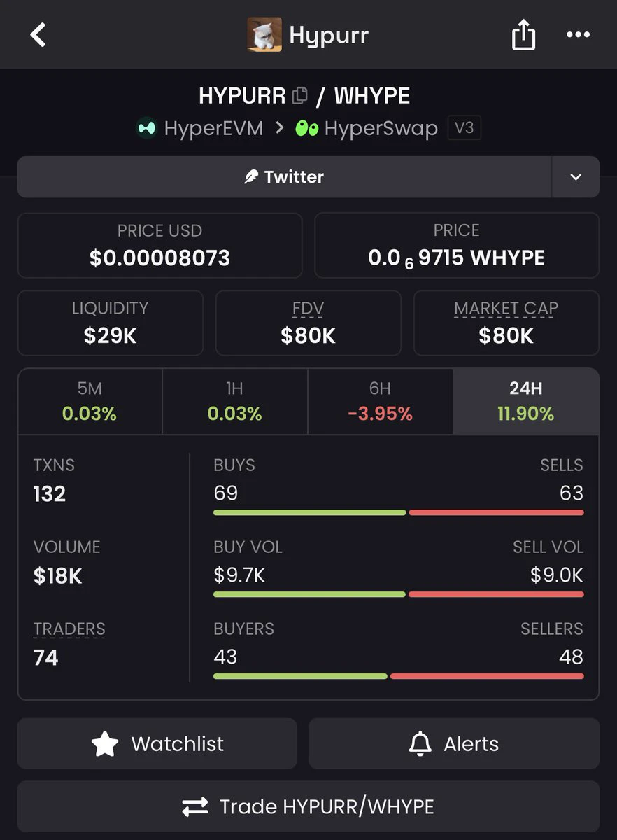Tap the SELL VOL $9.0K value
The width and height of the screenshot is (617, 840).
point(557,575)
